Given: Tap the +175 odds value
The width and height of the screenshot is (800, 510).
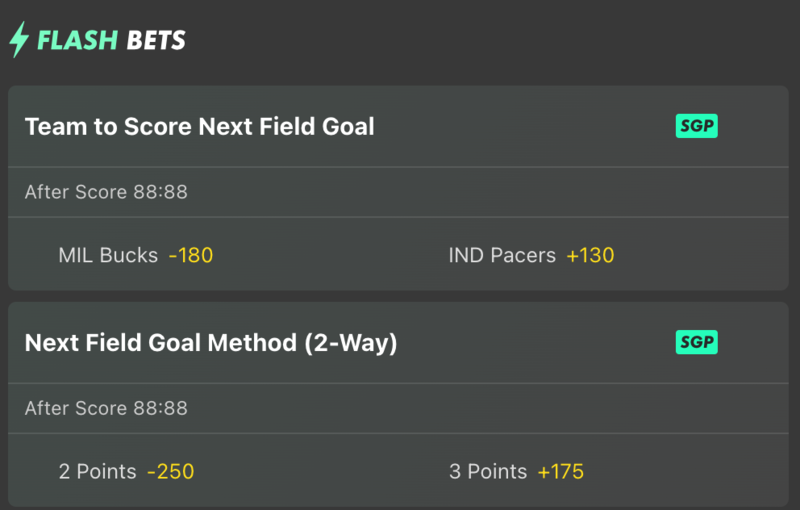Looking at the screenshot, I should tap(561, 471).
